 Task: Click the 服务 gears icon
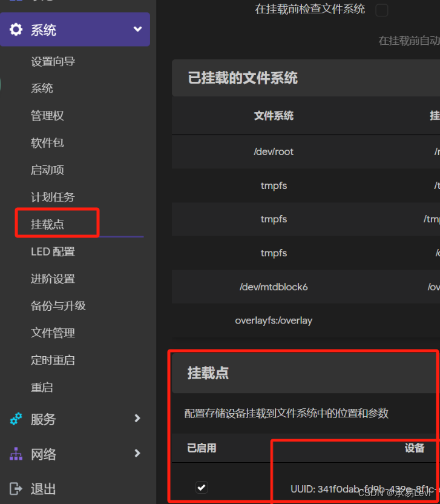[16, 419]
